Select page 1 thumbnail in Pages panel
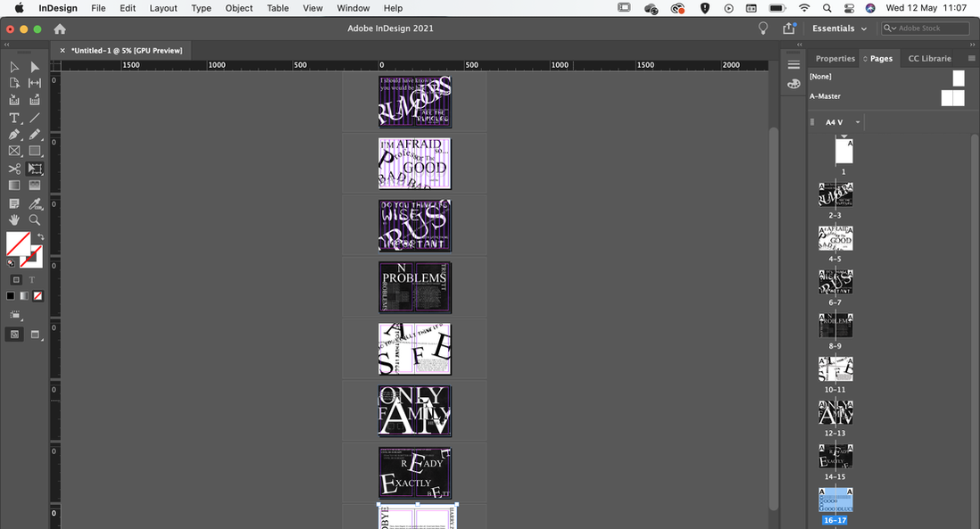Viewport: 980px width, 529px height. pos(843,151)
